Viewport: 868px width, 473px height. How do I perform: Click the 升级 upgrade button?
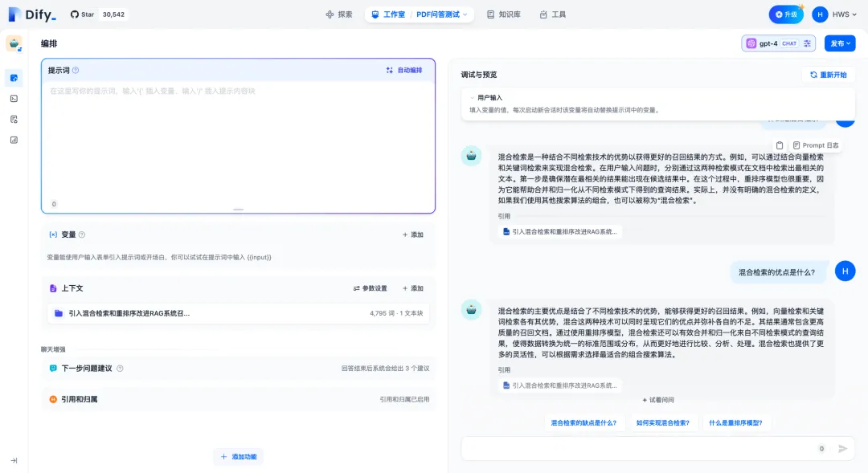pos(785,14)
